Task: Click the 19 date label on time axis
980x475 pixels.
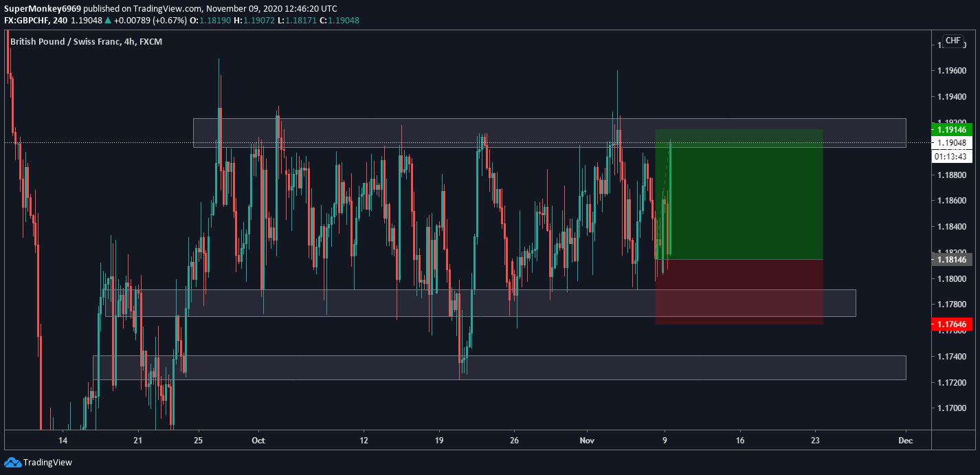Action: click(439, 440)
